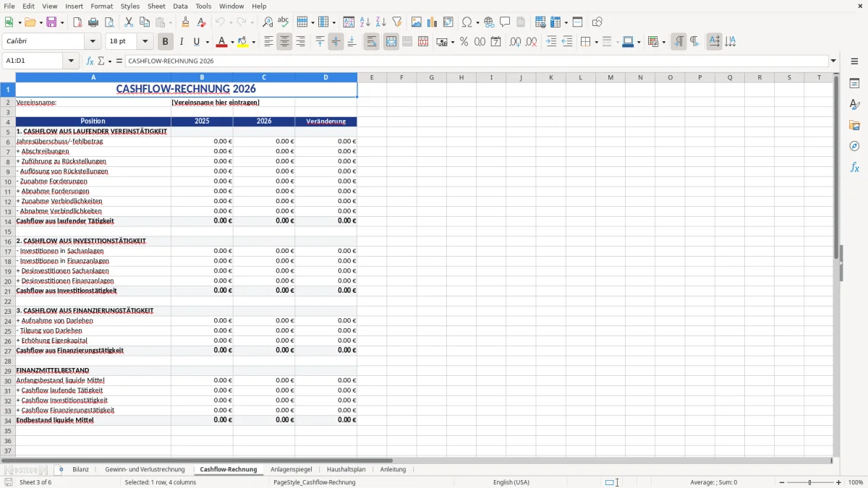Toggle bold formatting off
This screenshot has height=488, width=868.
(165, 41)
